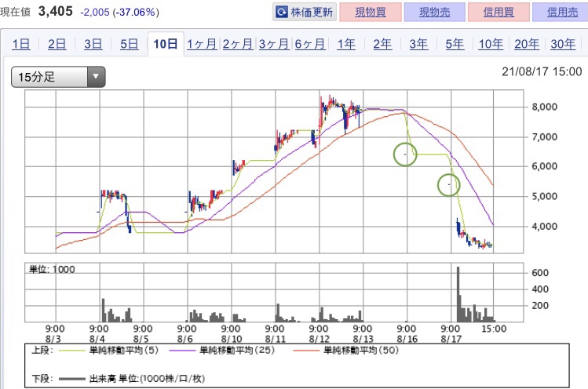Switch to the 6ヶ月 chart range
Viewport: 588px width, 389px height.
tap(310, 44)
